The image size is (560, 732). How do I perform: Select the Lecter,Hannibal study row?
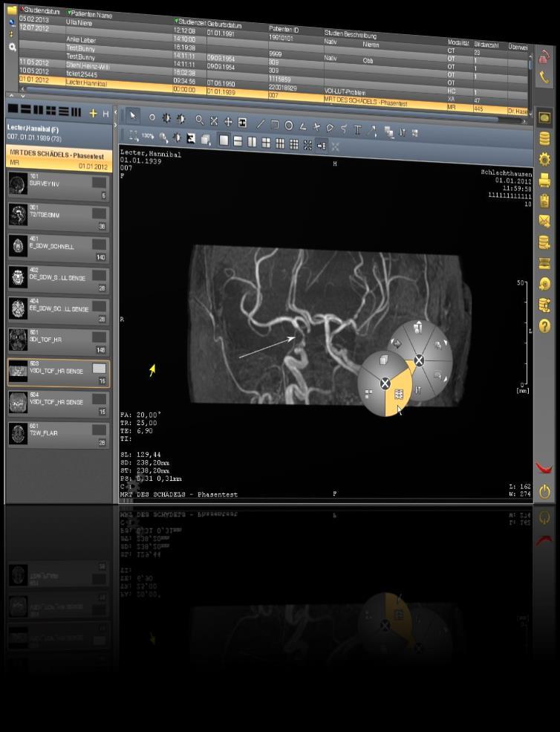(273, 95)
